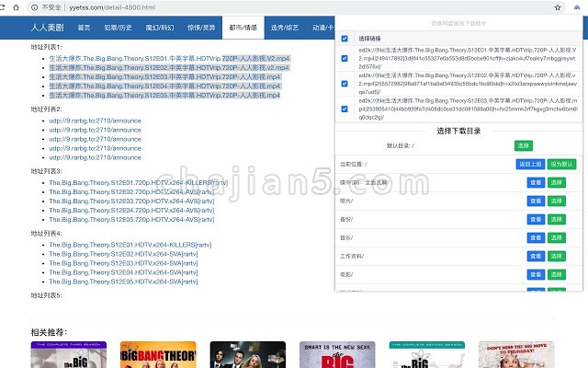This screenshot has width=588, height=368.
Task: Switch to the 都市/情感 tab
Action: click(x=243, y=28)
